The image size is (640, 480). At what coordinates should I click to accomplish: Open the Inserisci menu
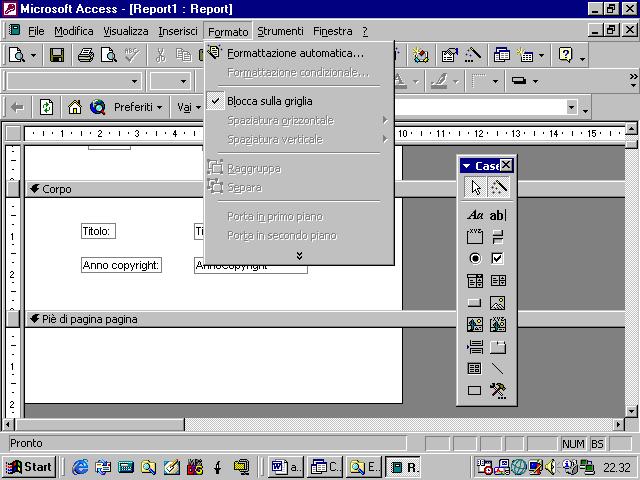(178, 31)
